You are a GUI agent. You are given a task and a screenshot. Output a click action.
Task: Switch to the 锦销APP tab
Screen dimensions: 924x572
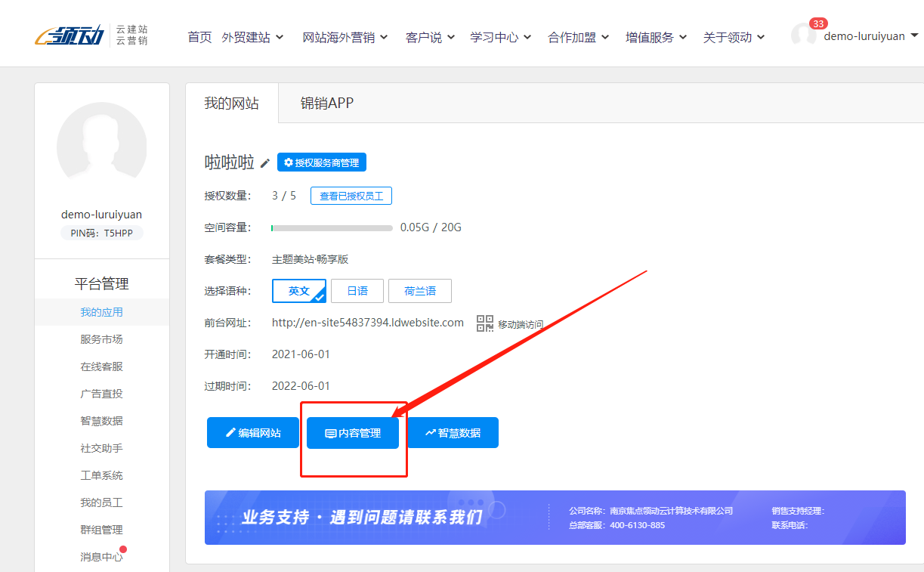click(x=326, y=103)
